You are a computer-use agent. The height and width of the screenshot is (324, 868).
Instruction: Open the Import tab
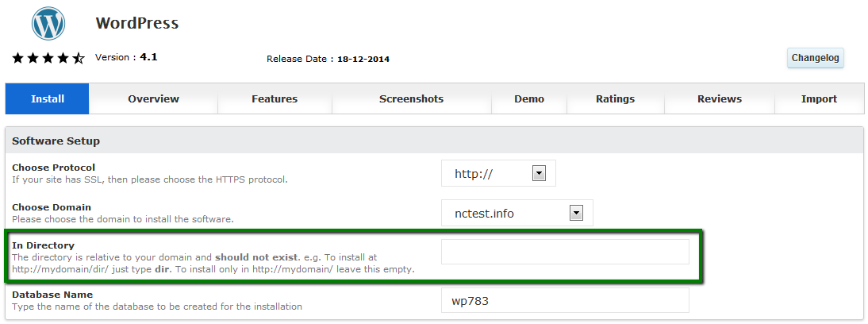click(820, 99)
